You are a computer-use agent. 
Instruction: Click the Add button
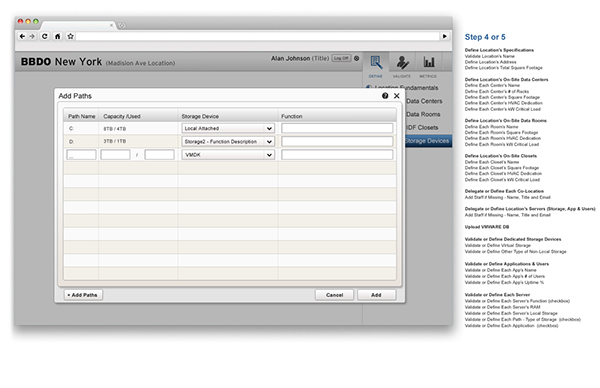[x=377, y=295]
